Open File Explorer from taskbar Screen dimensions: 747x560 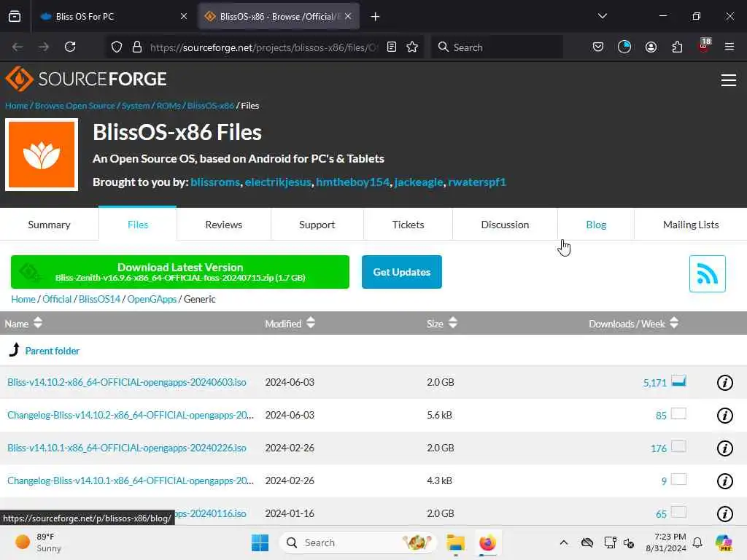[x=455, y=542]
